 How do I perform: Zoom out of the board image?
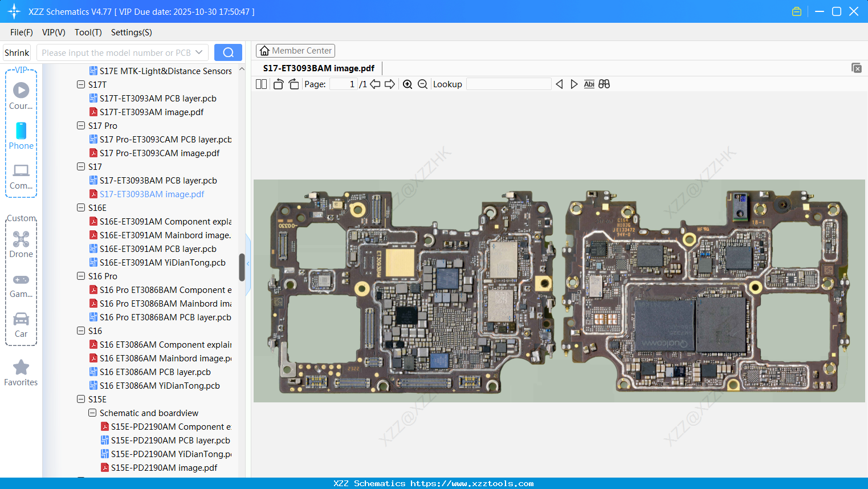tap(422, 84)
